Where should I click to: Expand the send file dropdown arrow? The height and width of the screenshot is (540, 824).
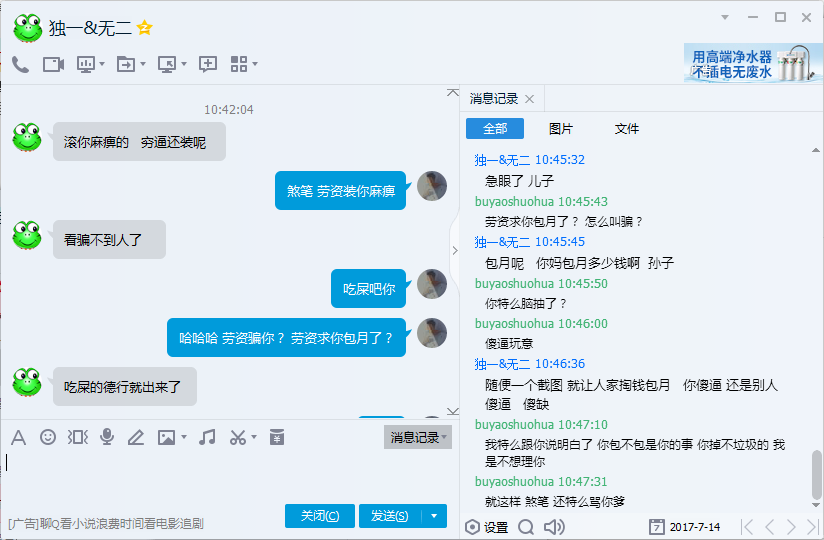pos(143,65)
